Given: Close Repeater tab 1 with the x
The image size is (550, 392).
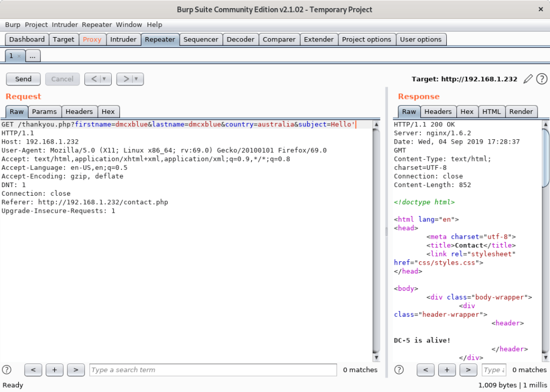Looking at the screenshot, I should point(19,56).
